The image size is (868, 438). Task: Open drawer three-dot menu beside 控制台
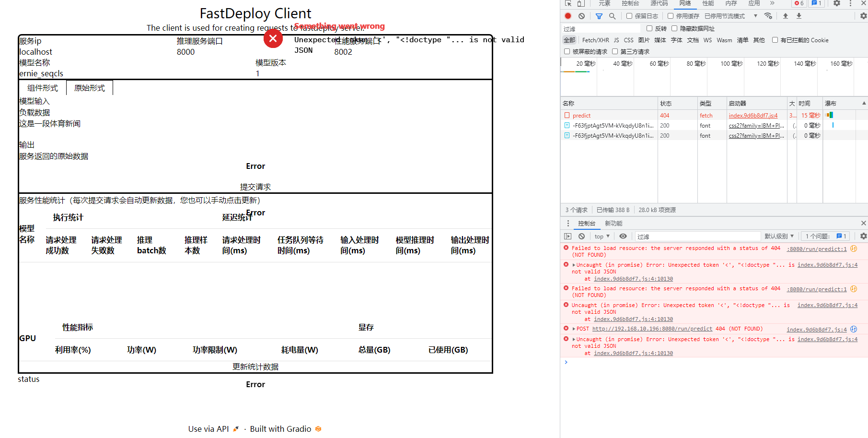pyautogui.click(x=568, y=223)
